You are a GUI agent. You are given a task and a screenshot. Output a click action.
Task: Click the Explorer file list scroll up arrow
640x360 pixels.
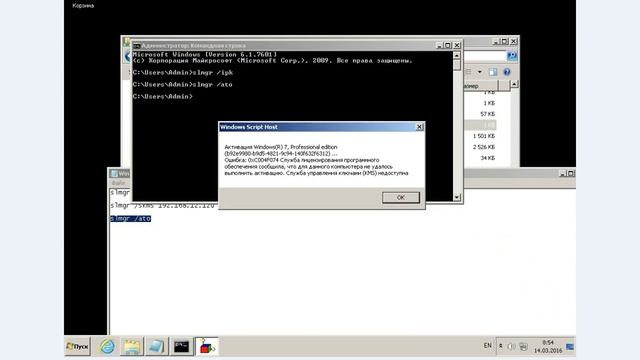point(514,84)
